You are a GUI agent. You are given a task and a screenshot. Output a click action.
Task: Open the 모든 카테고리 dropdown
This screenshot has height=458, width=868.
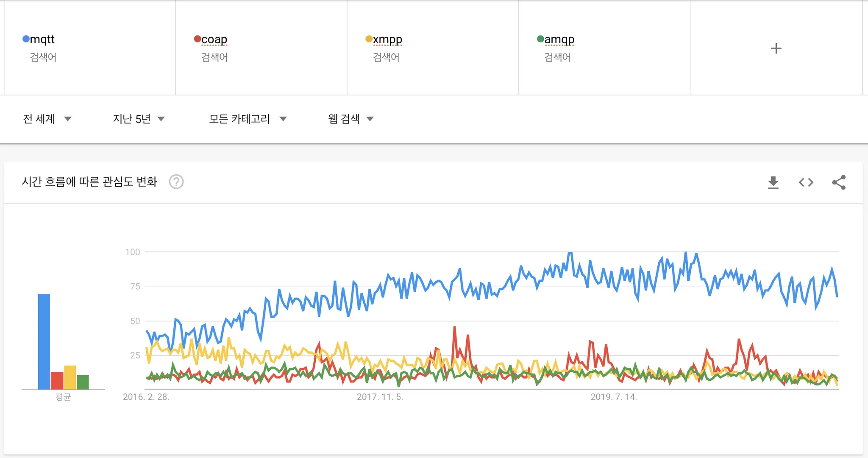point(248,119)
